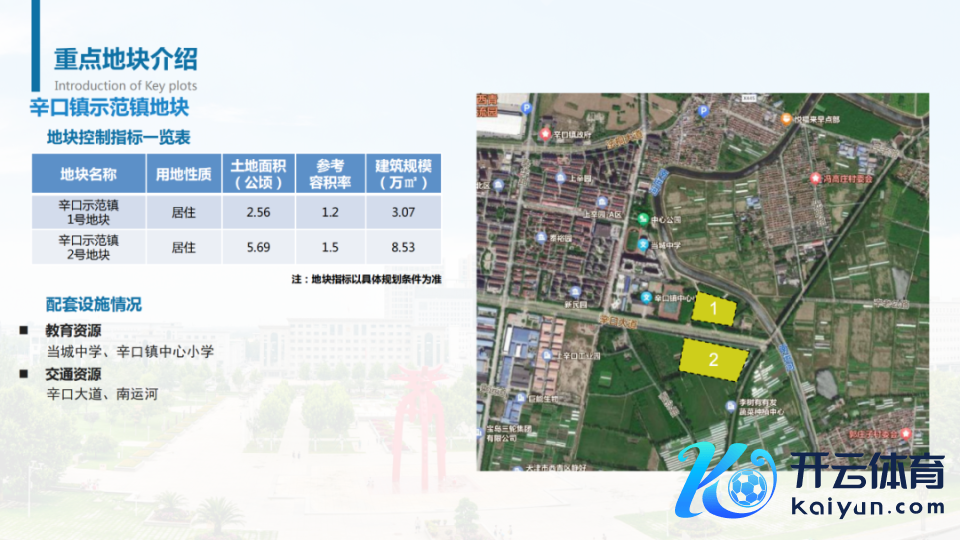This screenshot has width=960, height=540.
Task: Click the 教育资源 bullet heading
Action: pos(73,331)
